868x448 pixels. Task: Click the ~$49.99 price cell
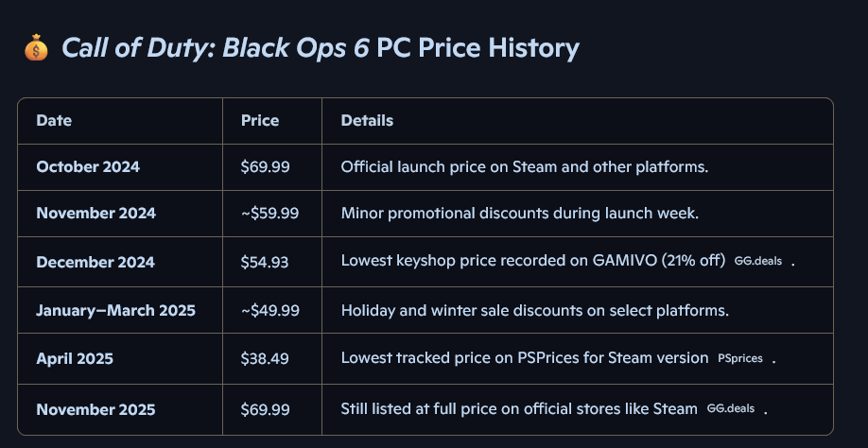point(270,310)
